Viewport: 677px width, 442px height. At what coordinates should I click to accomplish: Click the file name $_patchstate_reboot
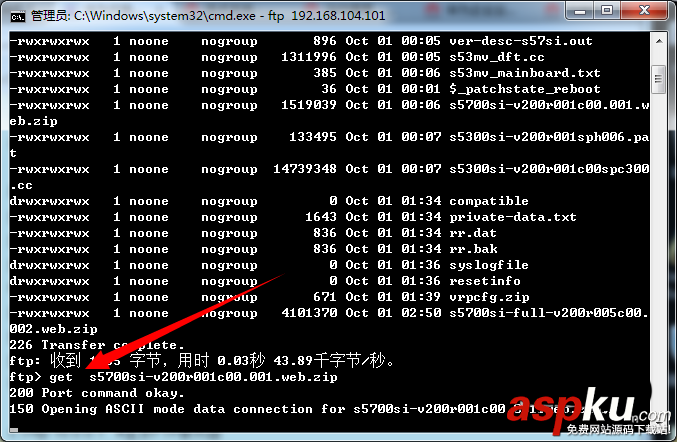tap(525, 89)
